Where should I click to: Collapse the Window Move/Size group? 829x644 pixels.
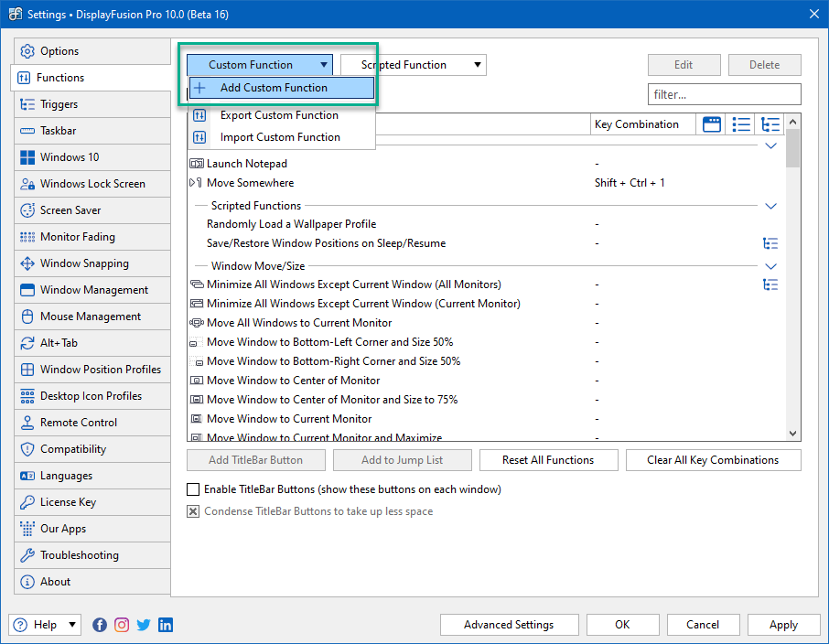coord(770,266)
